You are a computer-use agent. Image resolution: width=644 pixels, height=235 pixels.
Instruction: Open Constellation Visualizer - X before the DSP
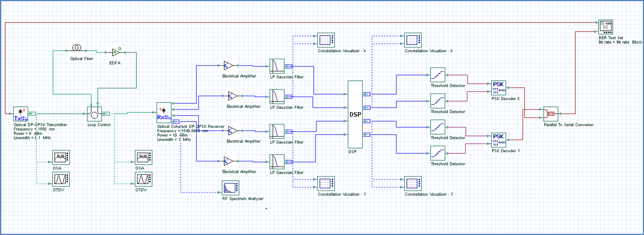(326, 40)
